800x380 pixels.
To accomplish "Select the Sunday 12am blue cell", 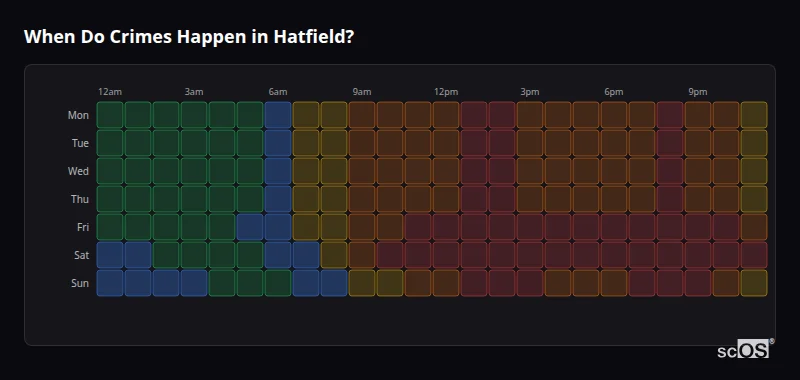I will (110, 283).
